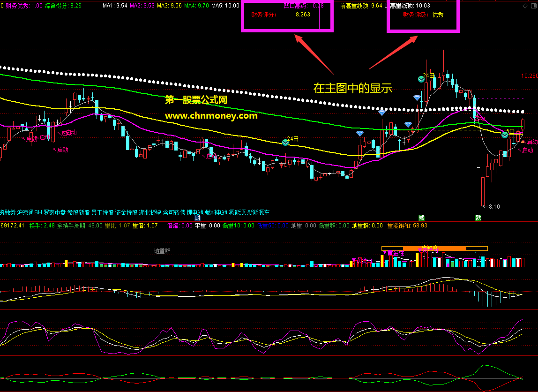The width and height of the screenshot is (538, 392).
Task: Open the 含可转债 sector tag
Action: click(174, 212)
